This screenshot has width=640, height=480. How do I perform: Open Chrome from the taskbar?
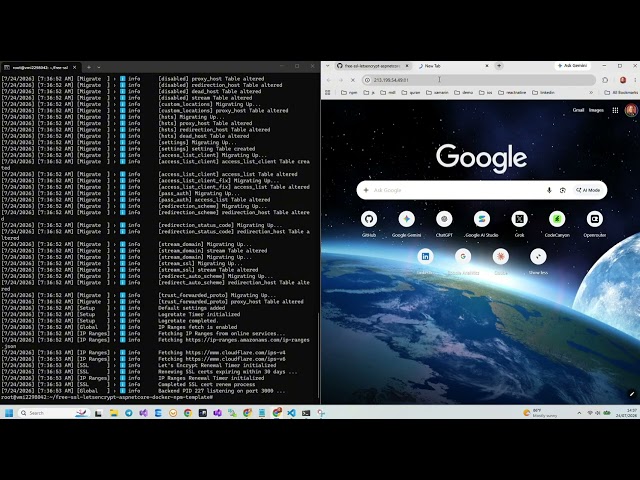[x=188, y=413]
